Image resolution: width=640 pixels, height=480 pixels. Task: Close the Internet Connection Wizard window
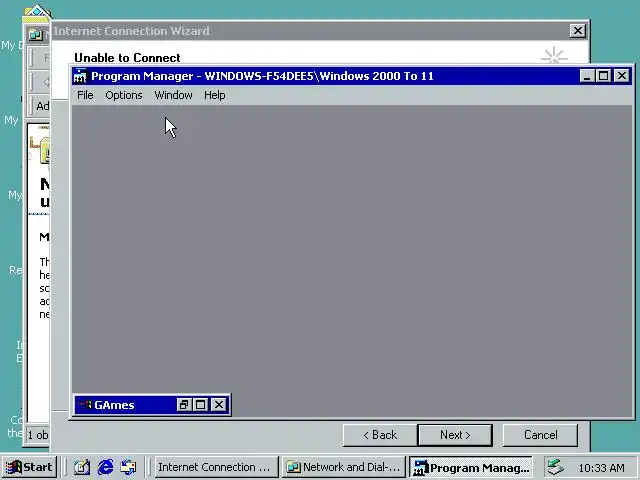[x=578, y=31]
